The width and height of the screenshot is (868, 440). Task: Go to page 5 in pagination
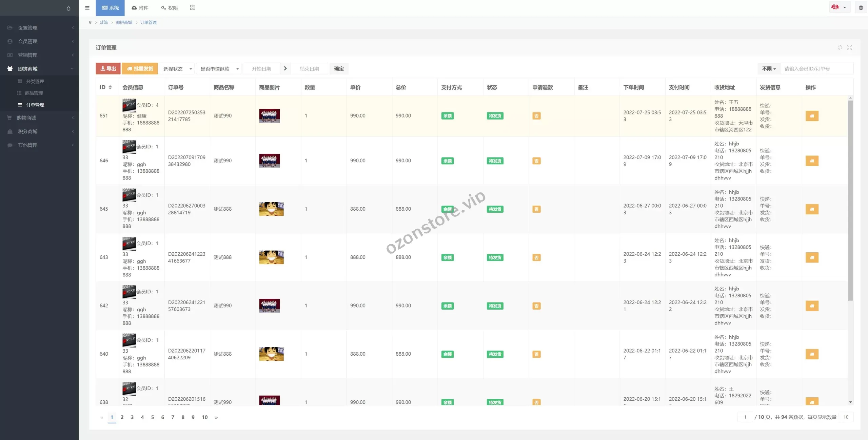[x=152, y=417]
